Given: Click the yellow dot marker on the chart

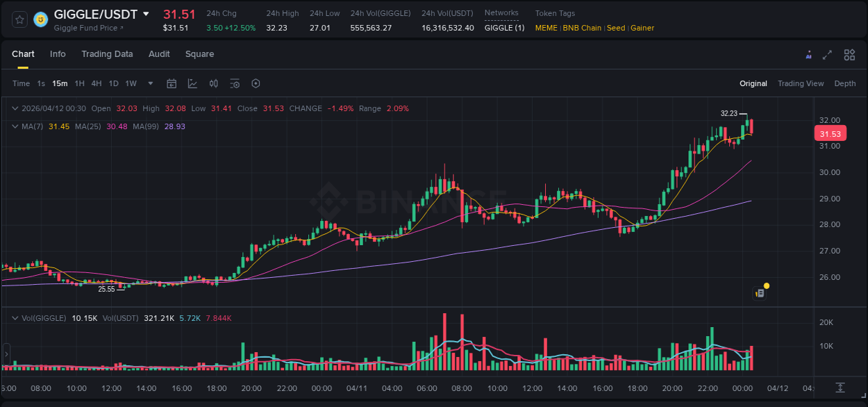Looking at the screenshot, I should pyautogui.click(x=765, y=285).
